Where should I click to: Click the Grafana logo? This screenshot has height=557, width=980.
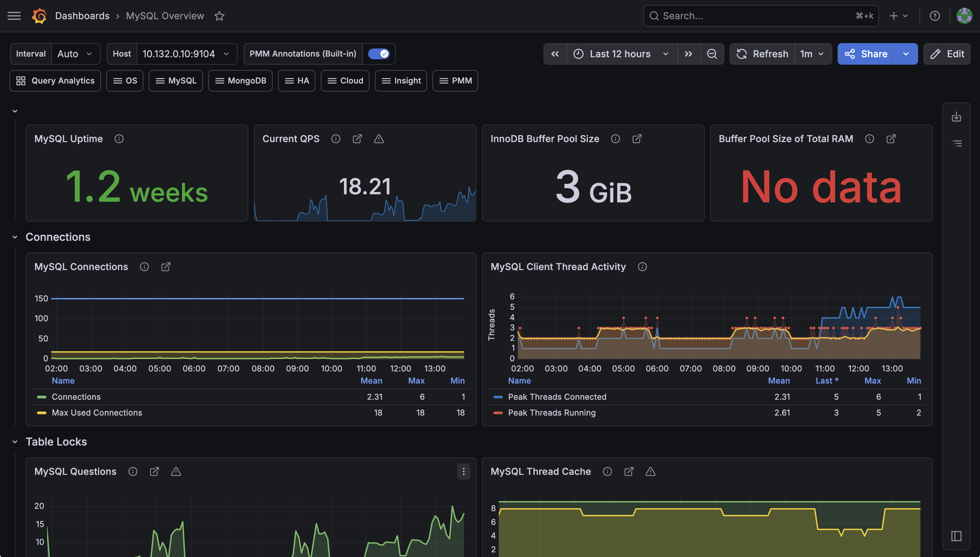coord(39,16)
